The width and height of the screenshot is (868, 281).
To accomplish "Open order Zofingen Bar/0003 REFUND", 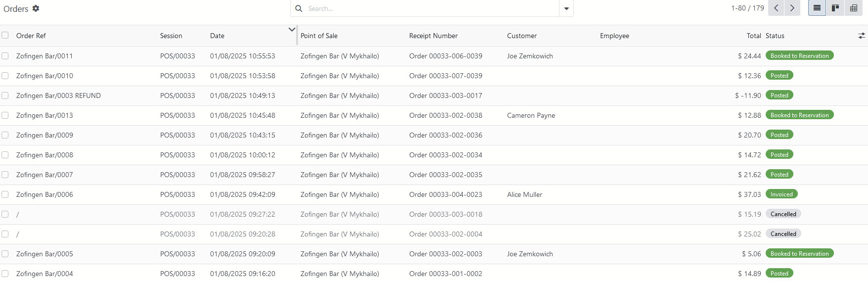I will [x=58, y=95].
